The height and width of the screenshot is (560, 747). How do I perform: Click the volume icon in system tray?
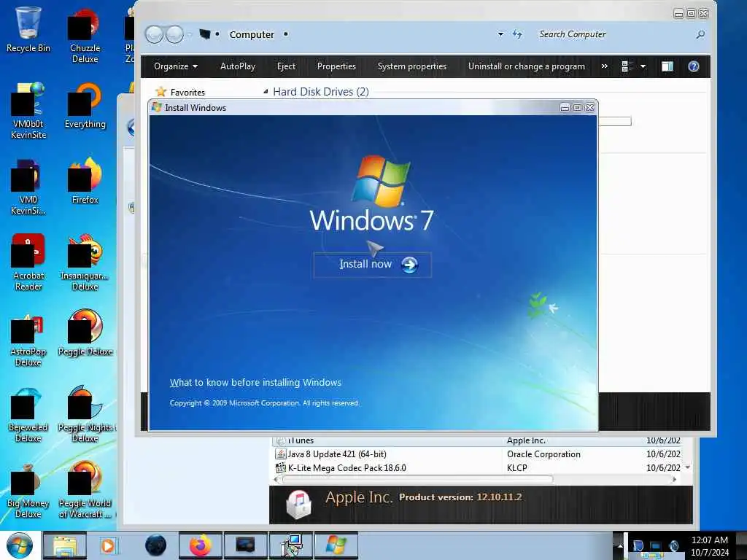click(x=673, y=545)
